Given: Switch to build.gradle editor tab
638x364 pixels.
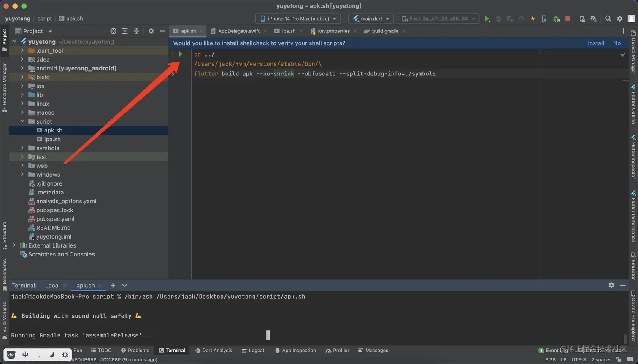Looking at the screenshot, I should point(384,31).
